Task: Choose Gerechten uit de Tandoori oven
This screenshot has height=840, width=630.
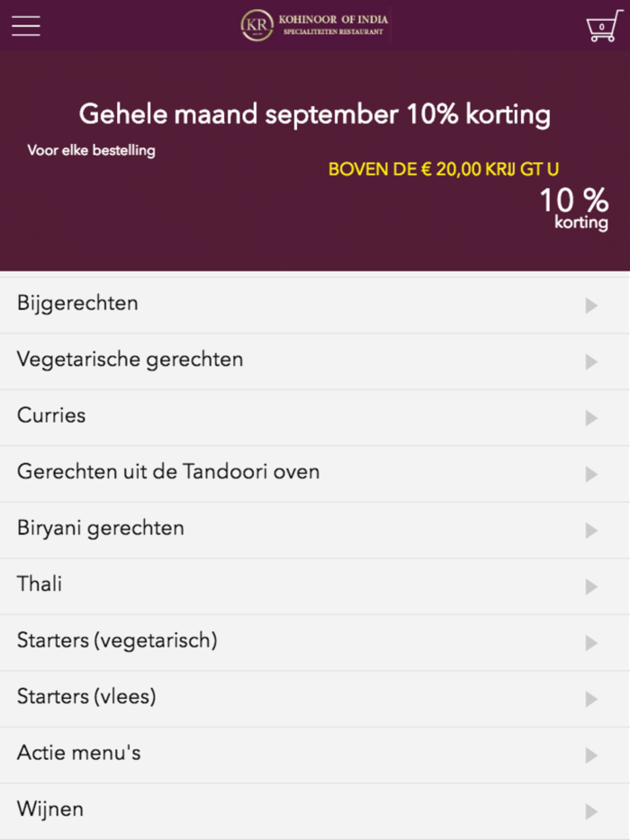Action: [x=168, y=472]
